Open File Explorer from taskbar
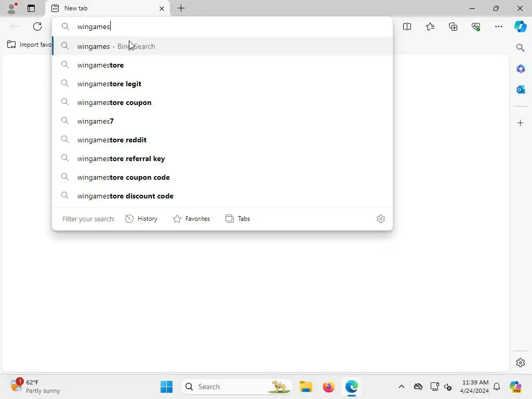The height and width of the screenshot is (399, 532). coord(305,387)
